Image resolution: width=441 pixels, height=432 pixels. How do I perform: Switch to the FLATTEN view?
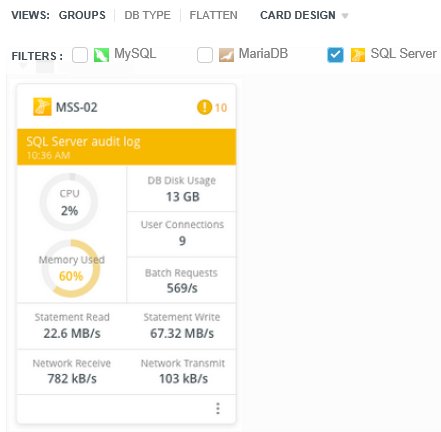coord(213,15)
